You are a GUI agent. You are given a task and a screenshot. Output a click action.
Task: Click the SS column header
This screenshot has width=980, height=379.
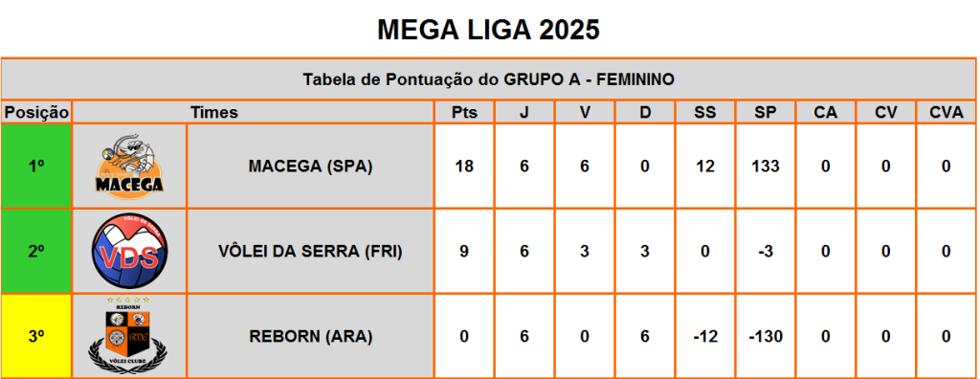(705, 113)
